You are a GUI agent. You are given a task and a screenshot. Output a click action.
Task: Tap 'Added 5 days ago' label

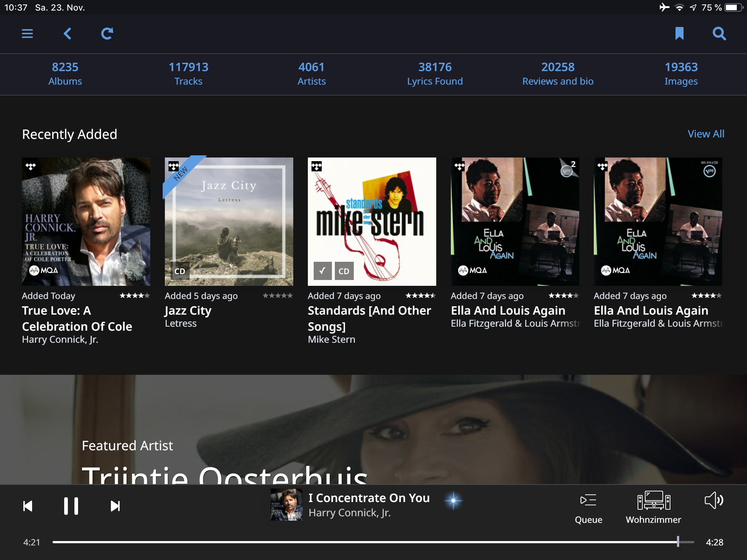(x=201, y=296)
